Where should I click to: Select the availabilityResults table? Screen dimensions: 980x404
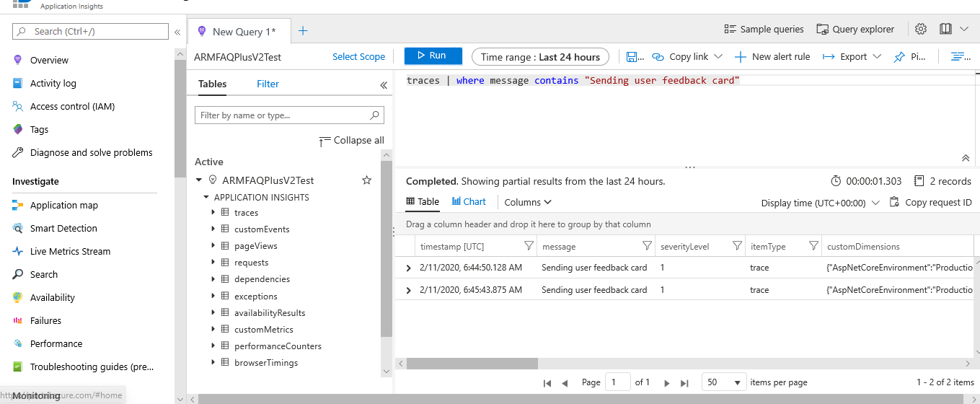tap(270, 313)
